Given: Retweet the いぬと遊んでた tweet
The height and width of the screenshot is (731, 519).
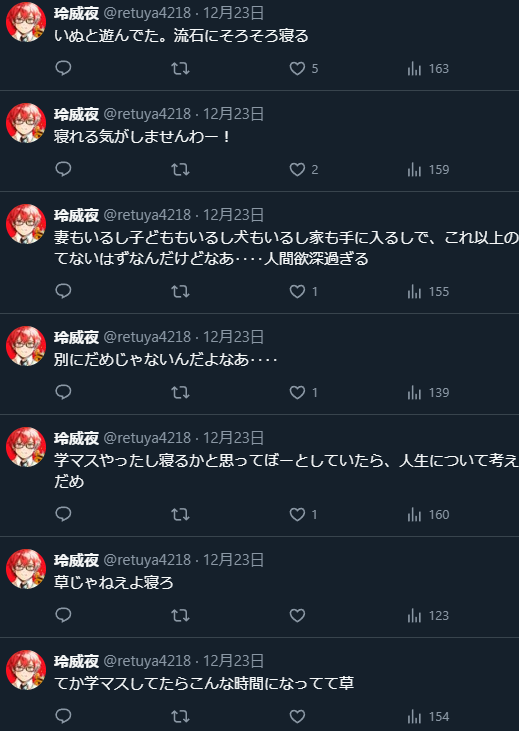Looking at the screenshot, I should [x=180, y=69].
